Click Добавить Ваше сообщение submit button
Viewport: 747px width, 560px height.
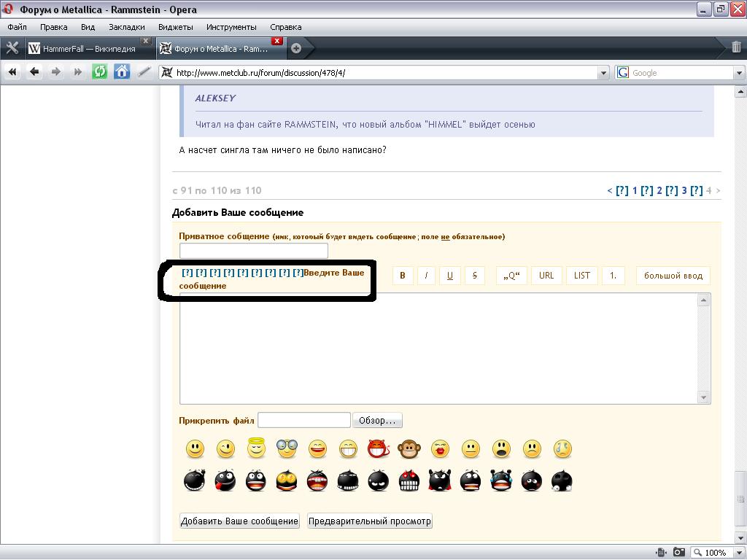(239, 521)
